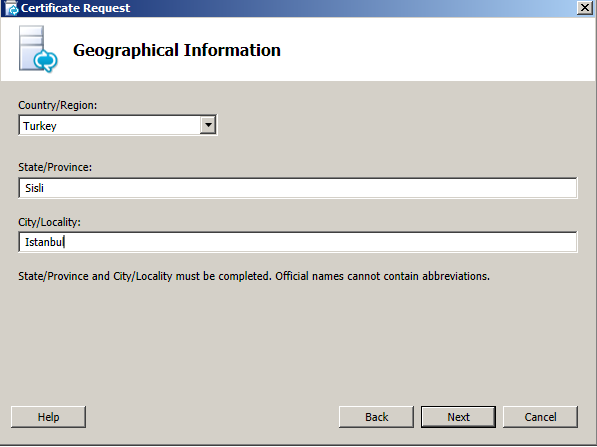Click into the City/Locality field with Istanbul
The image size is (597, 447).
298,242
